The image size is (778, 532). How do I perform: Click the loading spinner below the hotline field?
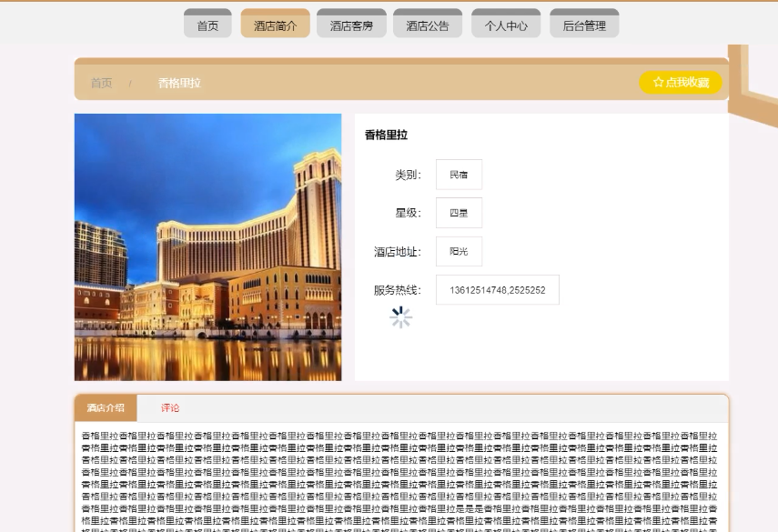[x=400, y=317]
